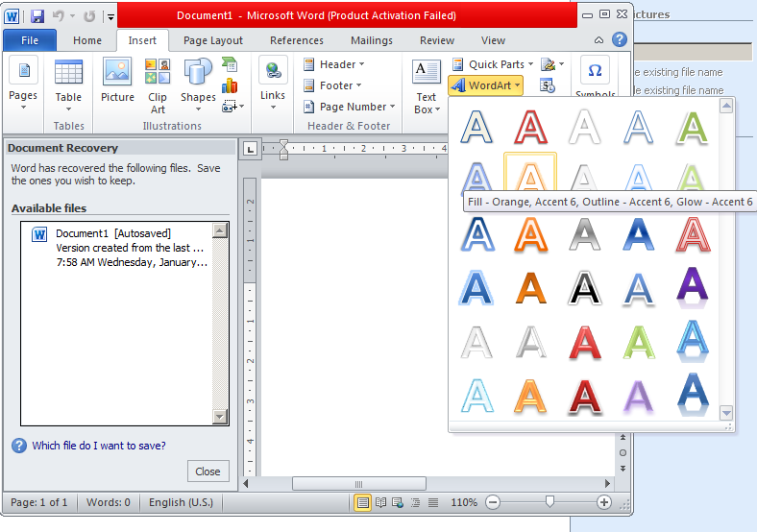Open the Table insert dropdown

click(x=68, y=85)
